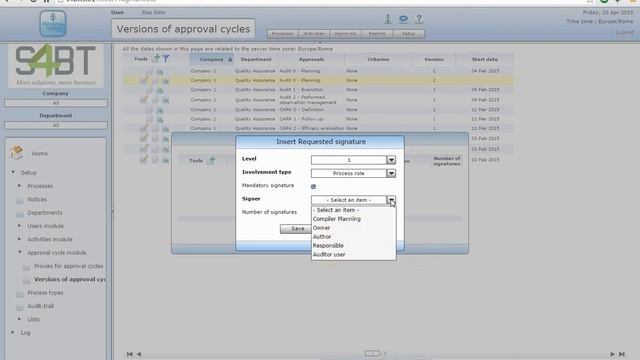Sort by the Approvals column header
640x360 pixels.
[311, 59]
